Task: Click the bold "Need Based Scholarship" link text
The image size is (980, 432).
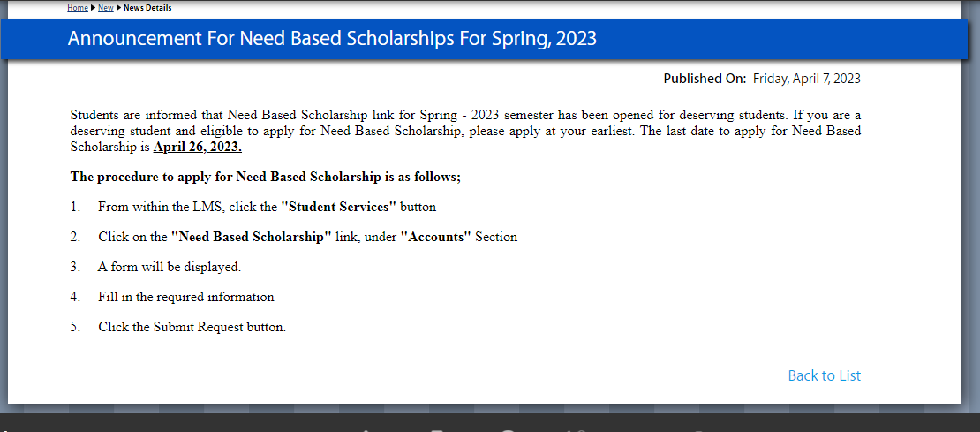Action: [252, 237]
